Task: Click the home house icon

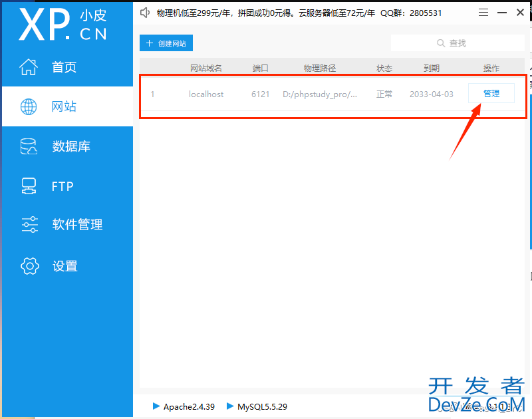Action: tap(29, 67)
